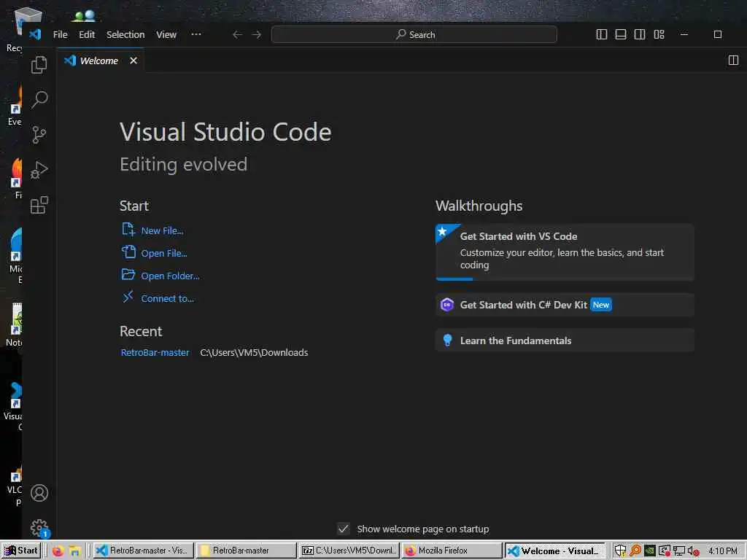Screen dimensions: 747x560
Task: Click the security shield tray icon
Action: [620, 551]
